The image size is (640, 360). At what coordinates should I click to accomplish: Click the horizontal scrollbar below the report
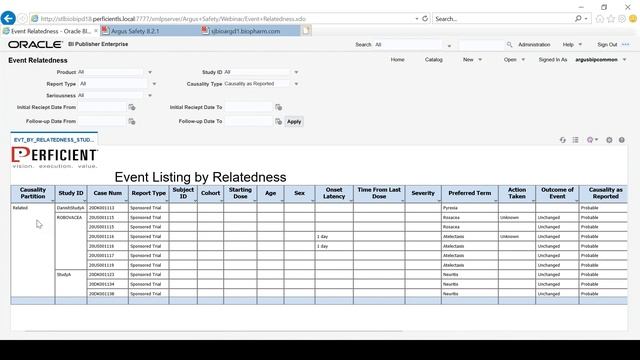212,331
